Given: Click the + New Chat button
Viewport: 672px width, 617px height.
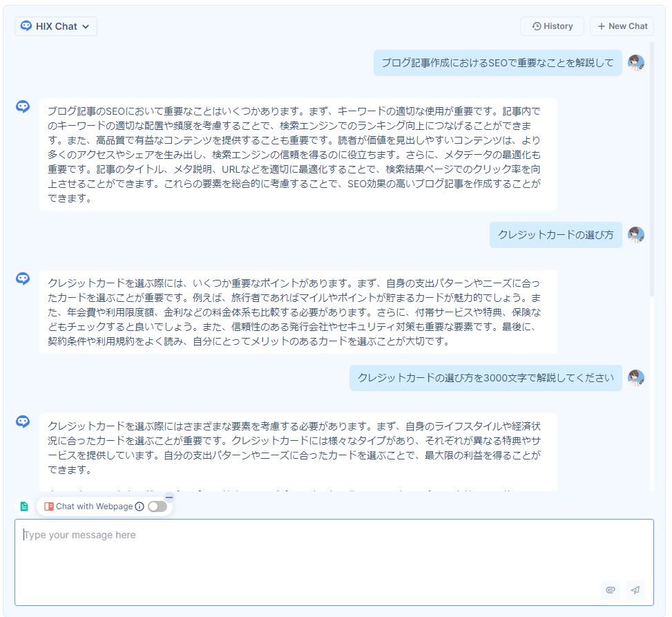Looking at the screenshot, I should 621,26.
